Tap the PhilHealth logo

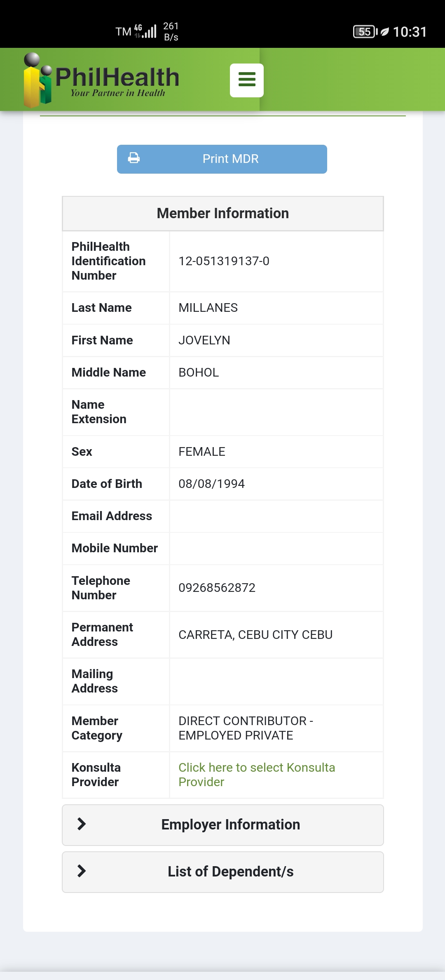coord(101,80)
